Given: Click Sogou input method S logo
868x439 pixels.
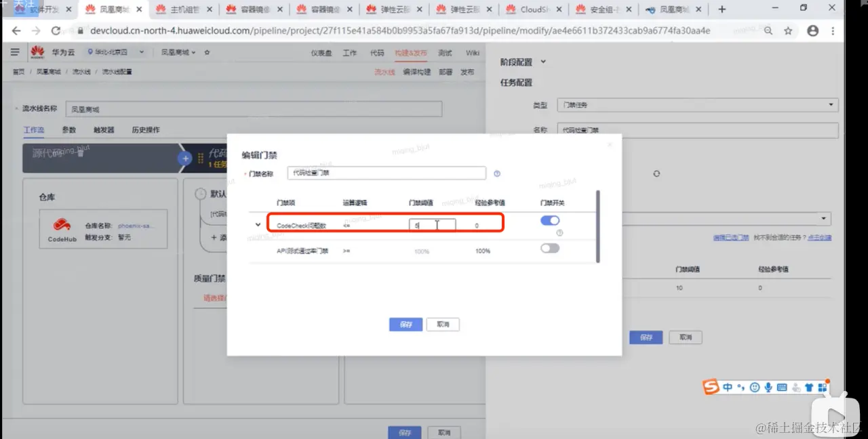Looking at the screenshot, I should tap(711, 388).
